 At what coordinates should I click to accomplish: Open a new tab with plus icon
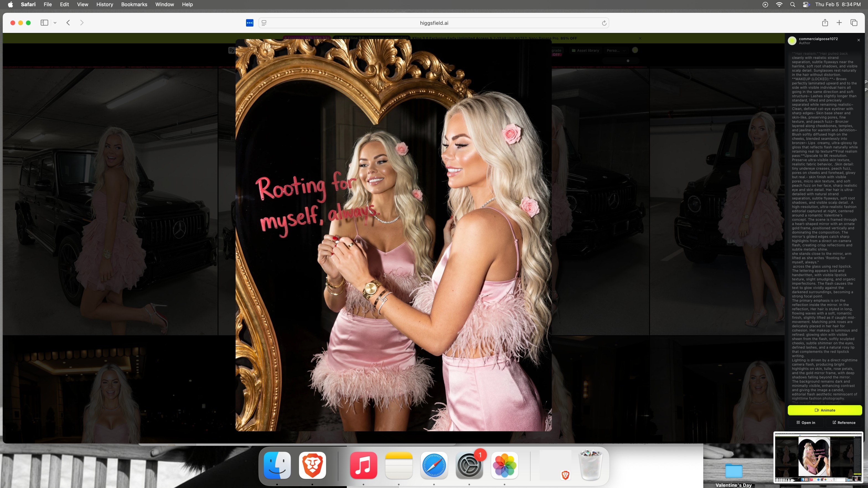(x=839, y=23)
